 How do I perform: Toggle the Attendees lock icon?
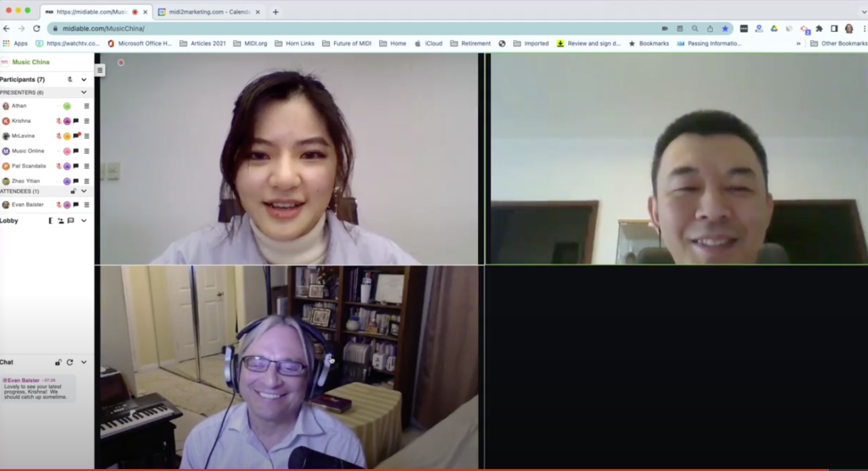tap(73, 191)
